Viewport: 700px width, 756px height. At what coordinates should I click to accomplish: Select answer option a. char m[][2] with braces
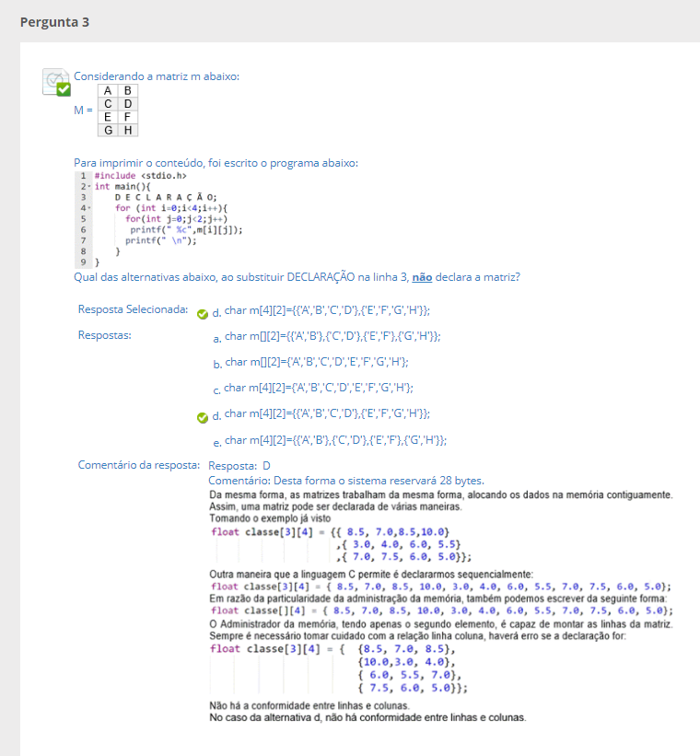[x=332, y=337]
